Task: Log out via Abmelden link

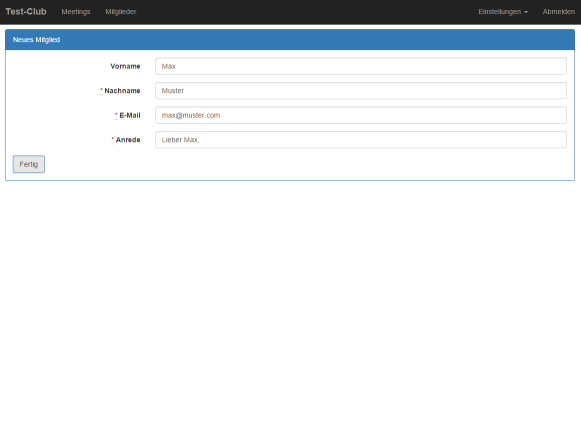Action: coord(559,12)
